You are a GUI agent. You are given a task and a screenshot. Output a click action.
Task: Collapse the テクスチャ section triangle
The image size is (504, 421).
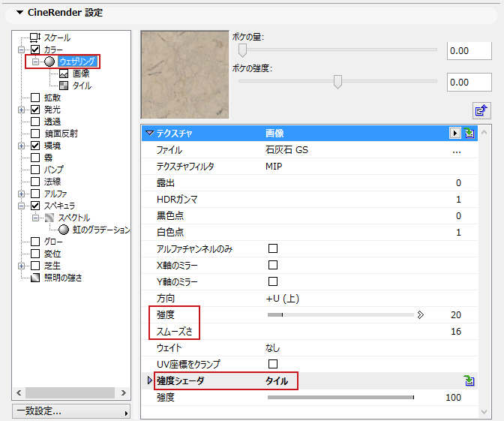click(x=149, y=133)
